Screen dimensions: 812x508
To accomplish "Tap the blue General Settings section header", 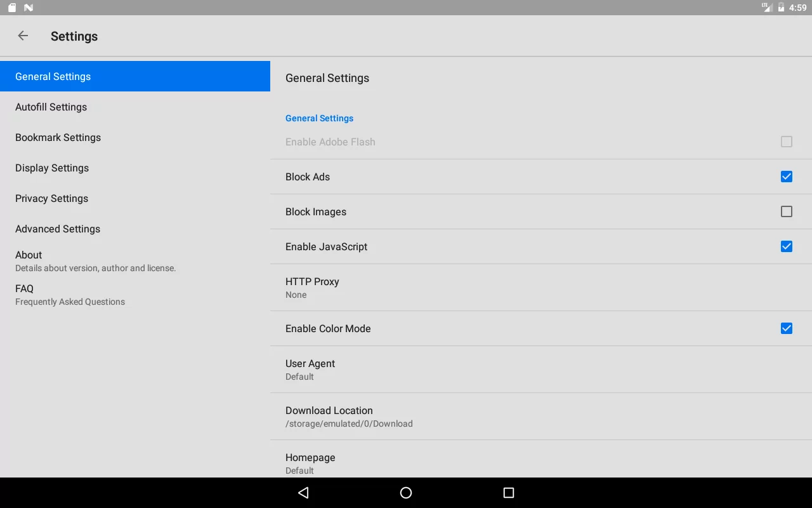I will (319, 118).
